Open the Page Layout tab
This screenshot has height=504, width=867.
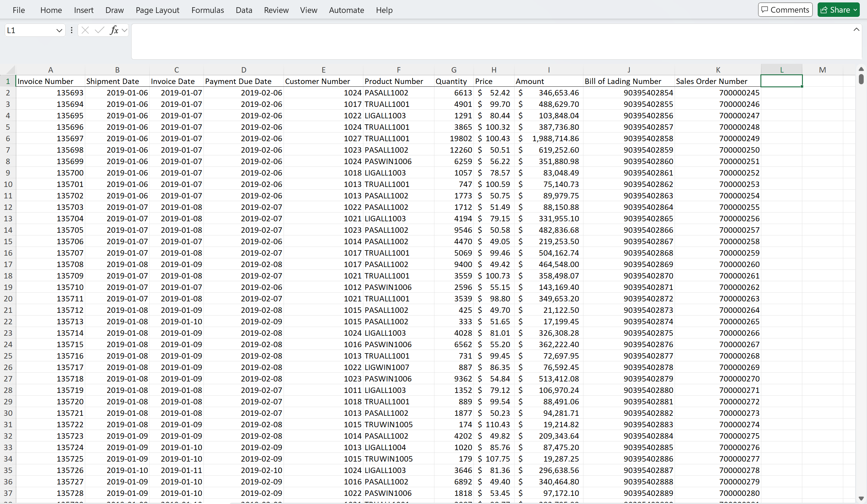(x=157, y=10)
